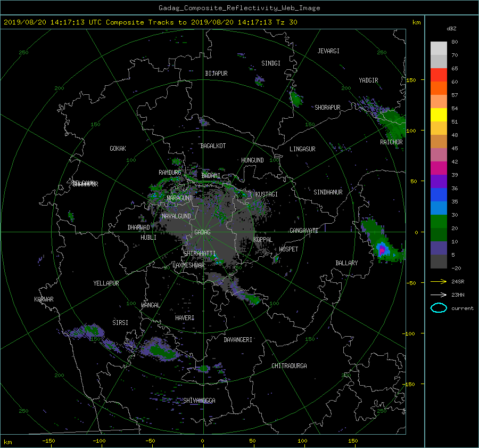The image size is (479, 448).
Task: Click the SINDGI city label
Action: pyautogui.click(x=271, y=63)
